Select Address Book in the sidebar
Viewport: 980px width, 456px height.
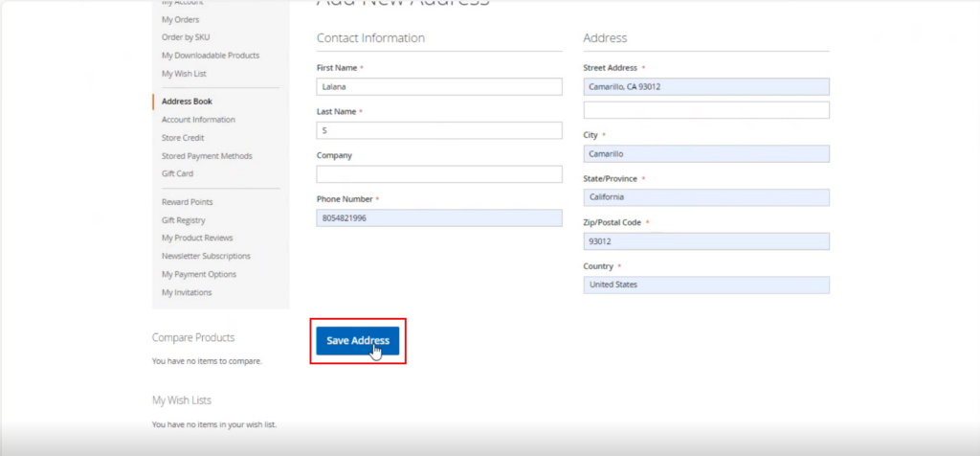point(187,102)
